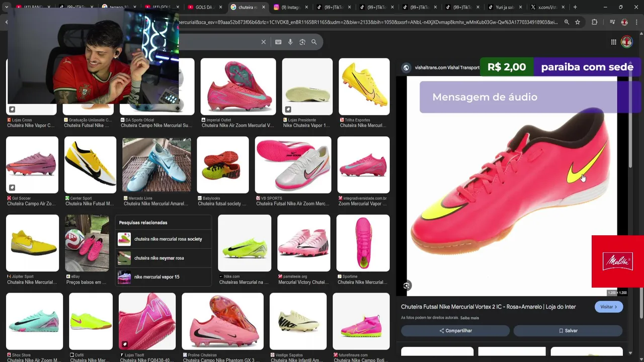This screenshot has width=644, height=362.
Task: Open a new browser tab
Action: [575, 7]
